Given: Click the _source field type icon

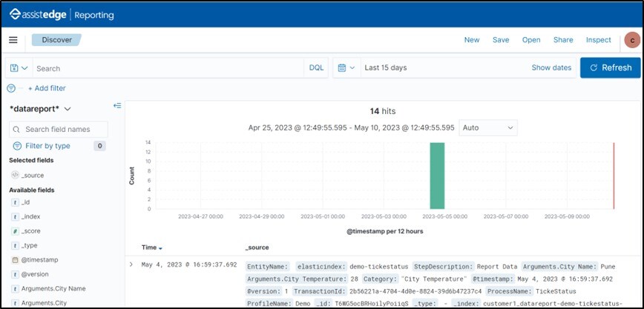Looking at the screenshot, I should pos(15,175).
